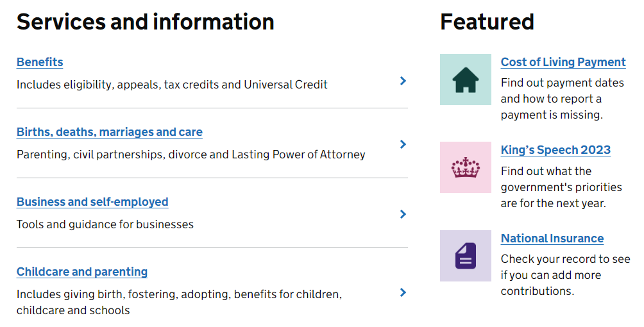
Task: Click the crown icon beside King's Speech 2023
Action: [x=465, y=167]
